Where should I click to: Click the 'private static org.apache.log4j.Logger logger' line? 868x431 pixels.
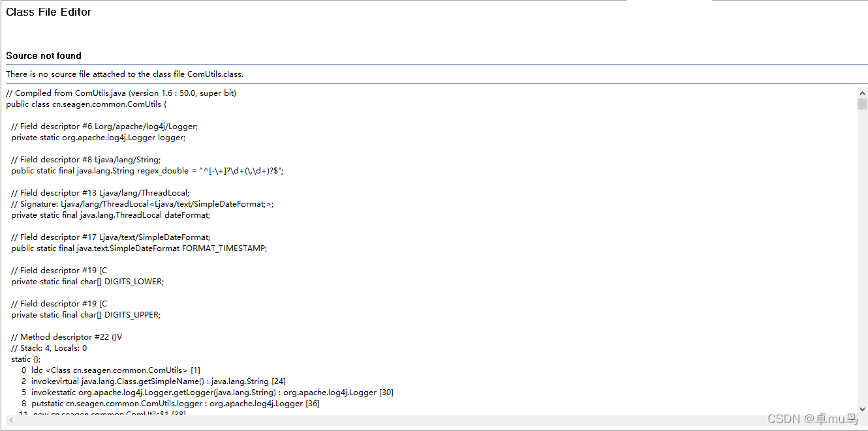(98, 138)
